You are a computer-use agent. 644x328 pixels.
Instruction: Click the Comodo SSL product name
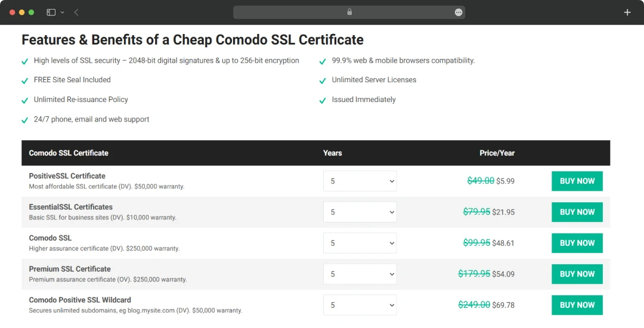point(50,238)
